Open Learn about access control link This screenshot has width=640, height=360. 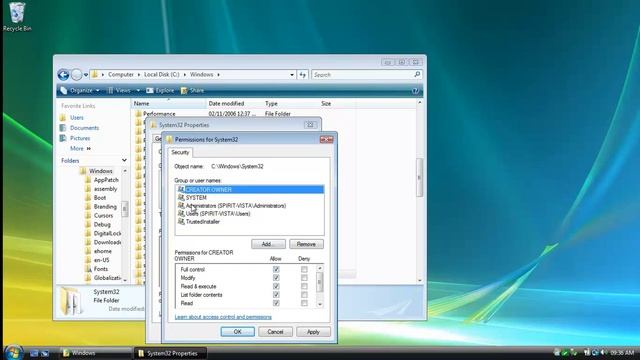coord(223,317)
